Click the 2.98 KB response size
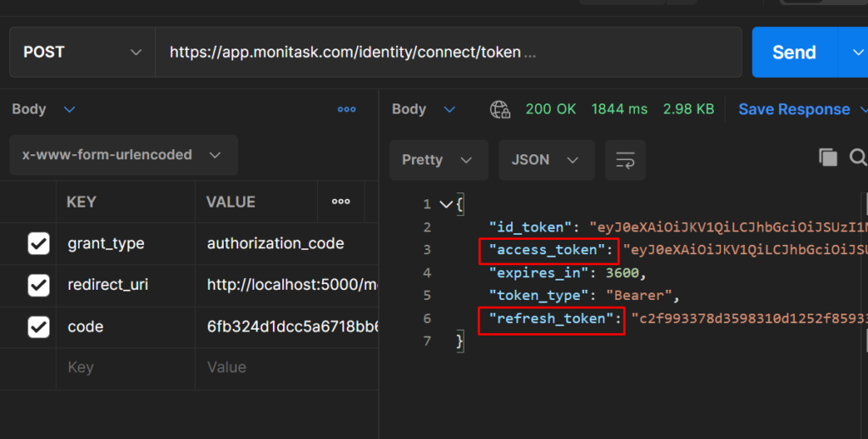The image size is (868, 439). click(688, 109)
